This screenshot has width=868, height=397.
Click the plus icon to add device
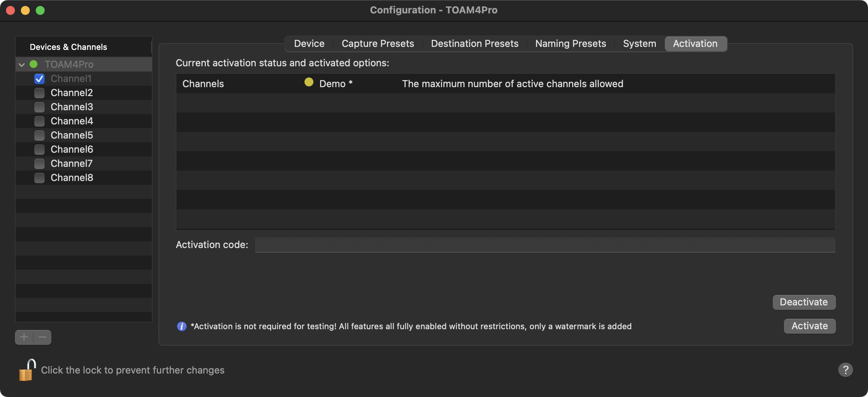click(x=24, y=337)
